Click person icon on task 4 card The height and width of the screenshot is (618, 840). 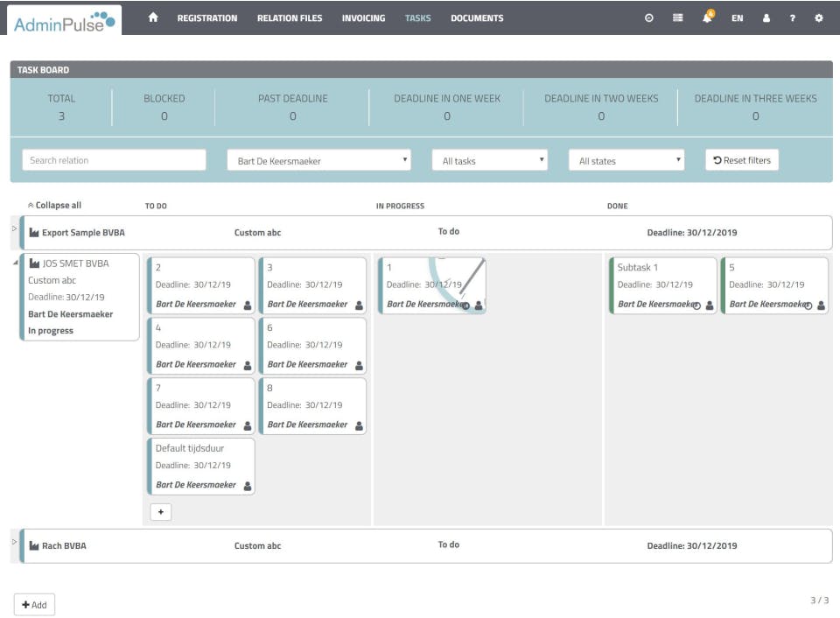tap(248, 365)
